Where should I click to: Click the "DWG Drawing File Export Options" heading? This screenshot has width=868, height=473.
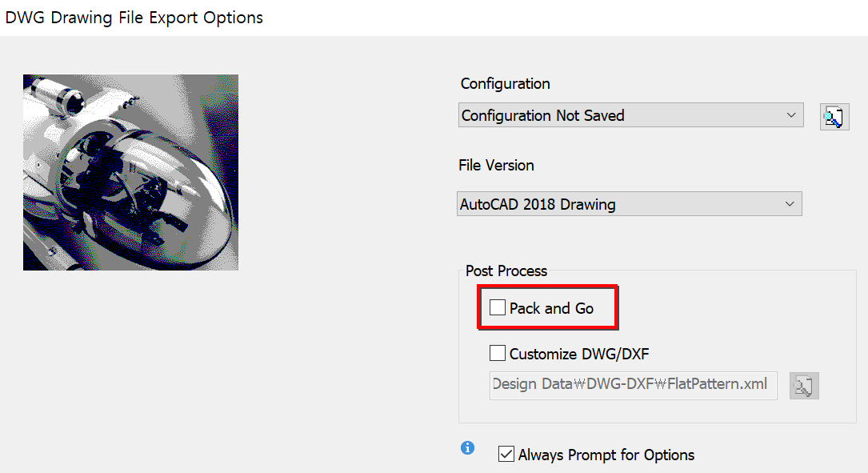click(x=134, y=17)
